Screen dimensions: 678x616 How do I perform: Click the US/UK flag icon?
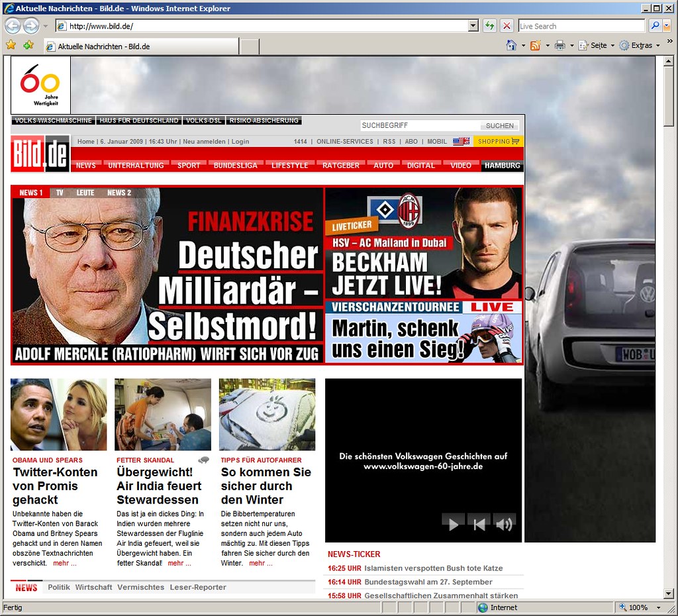point(461,141)
